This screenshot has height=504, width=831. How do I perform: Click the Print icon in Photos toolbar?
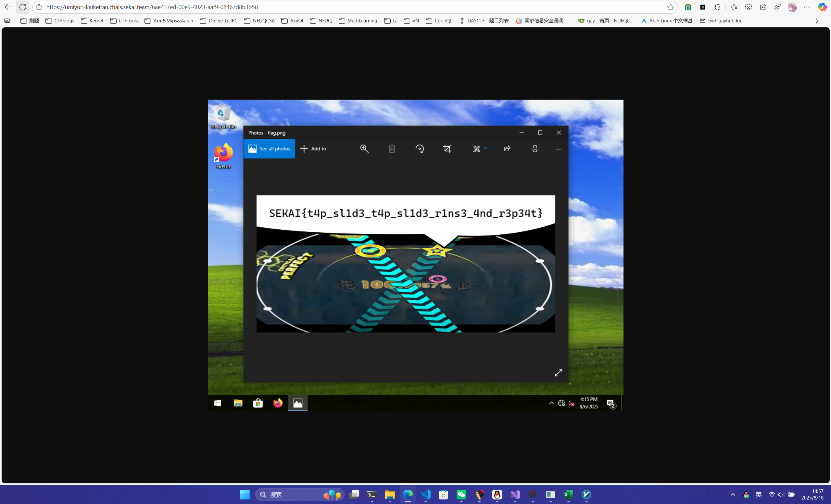(x=535, y=149)
